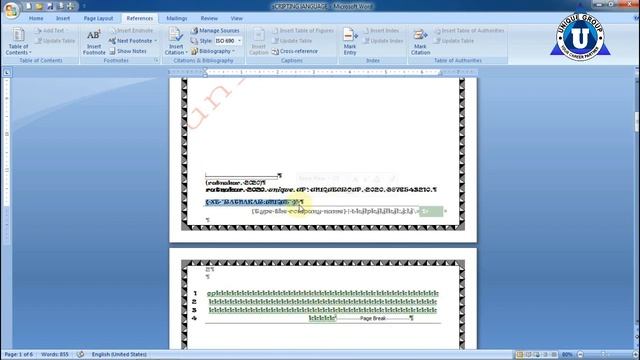The width and height of the screenshot is (640, 360).
Task: Click the Next Footnote button
Action: pyautogui.click(x=131, y=41)
